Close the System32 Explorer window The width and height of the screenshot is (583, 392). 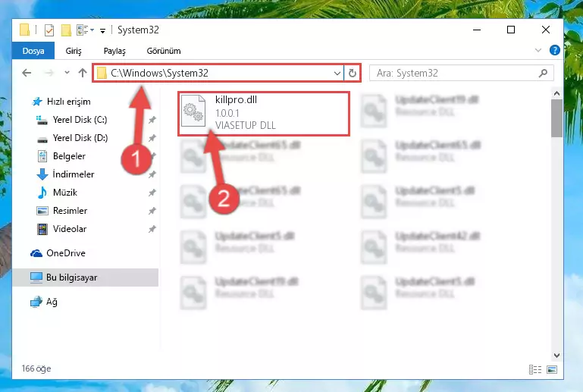coord(545,30)
